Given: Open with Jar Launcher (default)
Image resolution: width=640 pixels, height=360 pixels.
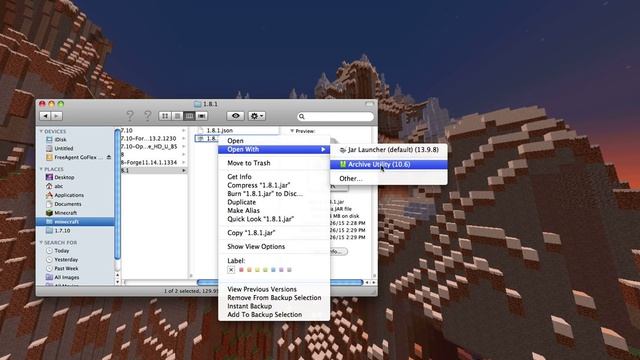Looking at the screenshot, I should [x=389, y=150].
